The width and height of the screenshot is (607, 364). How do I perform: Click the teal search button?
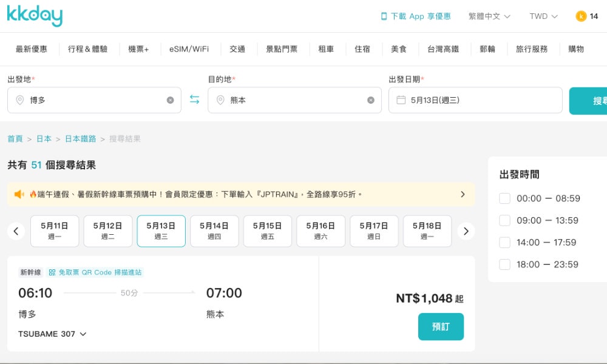[588, 101]
